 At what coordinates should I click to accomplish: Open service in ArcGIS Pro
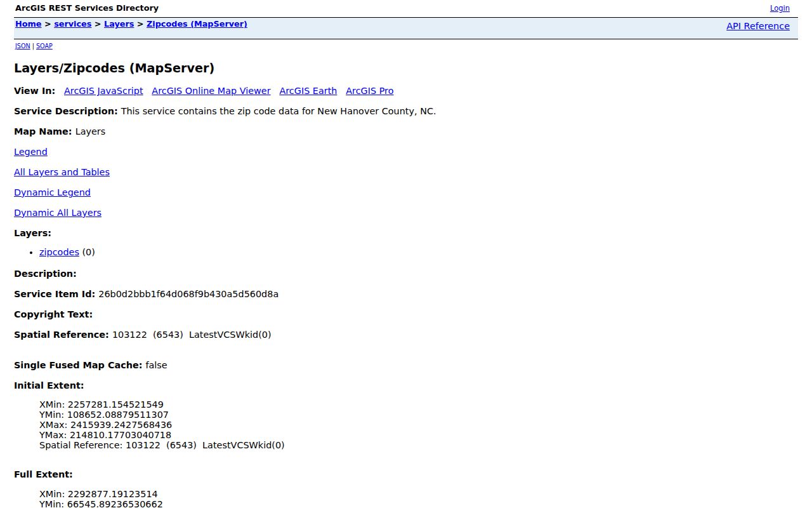[x=370, y=91]
